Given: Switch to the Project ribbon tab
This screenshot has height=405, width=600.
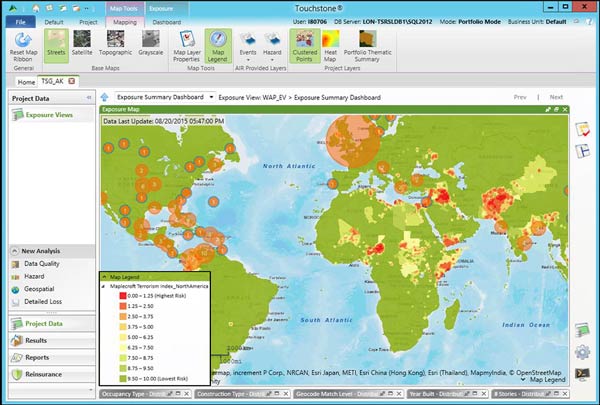Looking at the screenshot, I should point(88,22).
